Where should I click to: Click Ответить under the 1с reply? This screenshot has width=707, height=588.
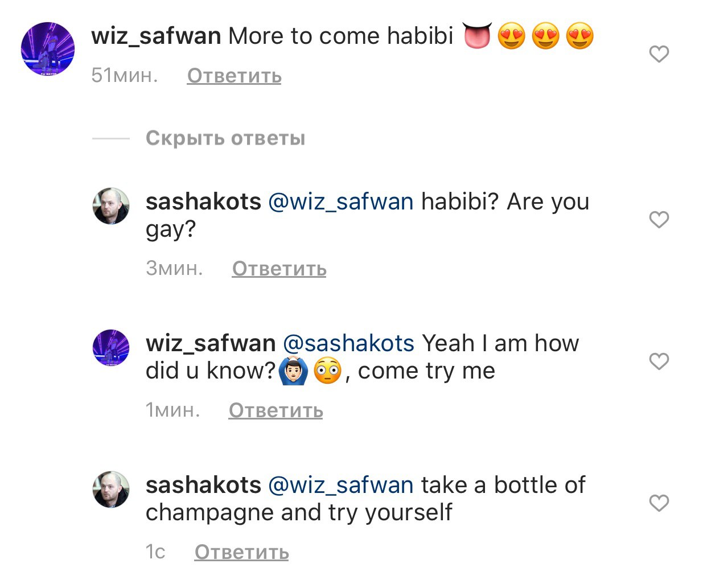coord(241,552)
